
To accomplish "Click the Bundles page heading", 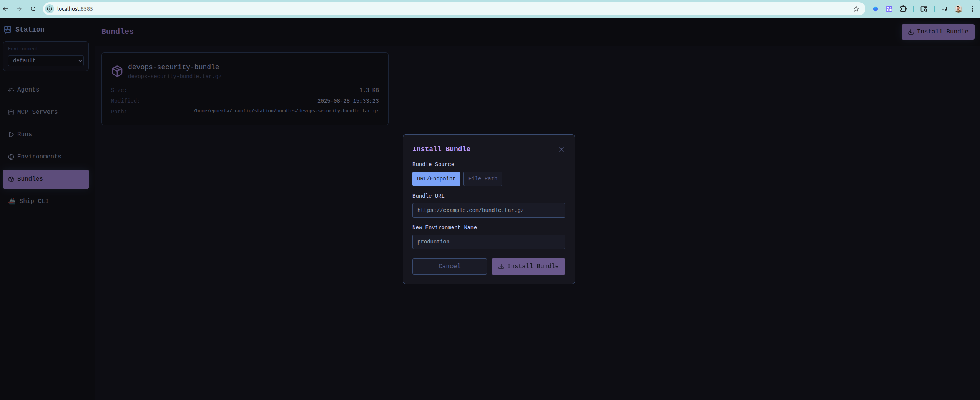I will 118,32.
